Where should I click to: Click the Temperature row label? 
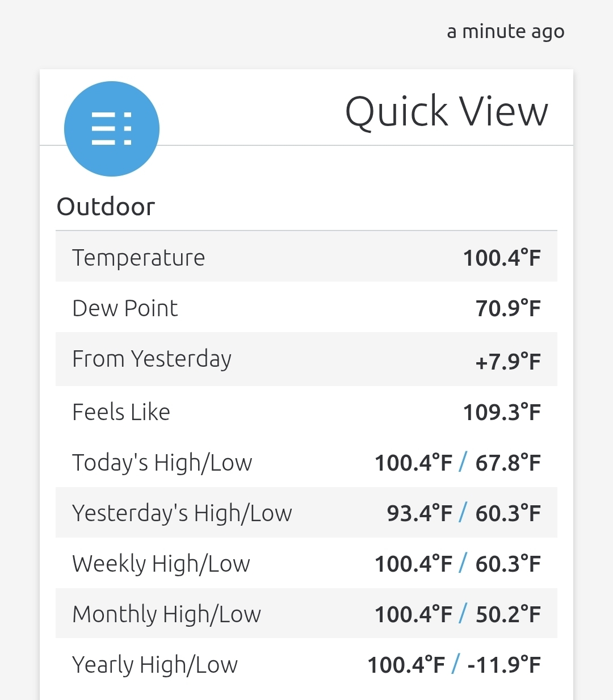point(138,258)
